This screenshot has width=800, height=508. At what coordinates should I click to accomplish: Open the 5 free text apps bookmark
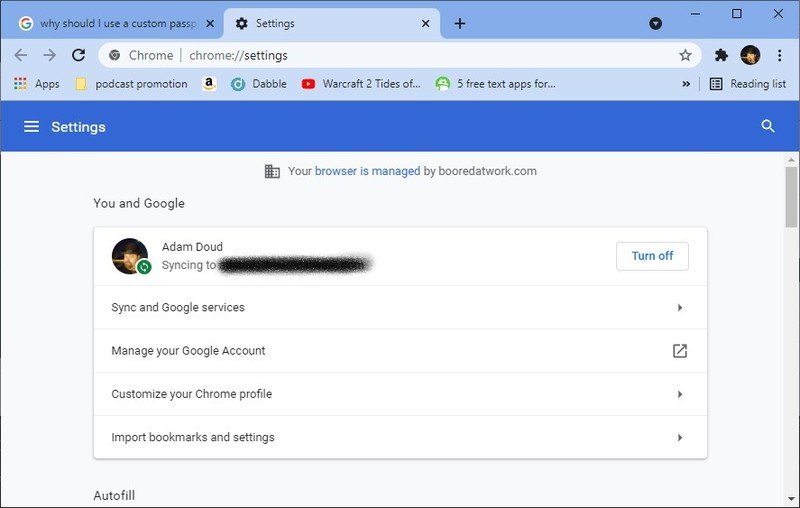coord(495,84)
